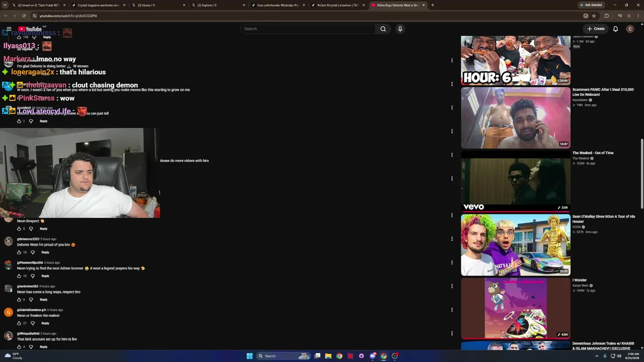Reply to the tardrettee562 comment
Screen dimensions: 644x362
point(43,300)
